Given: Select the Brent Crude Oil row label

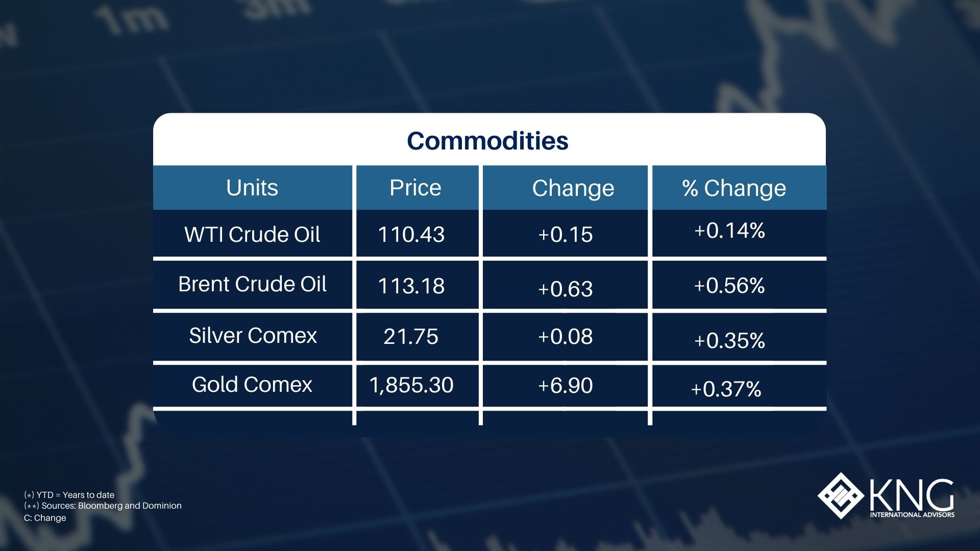Looking at the screenshot, I should coord(252,284).
